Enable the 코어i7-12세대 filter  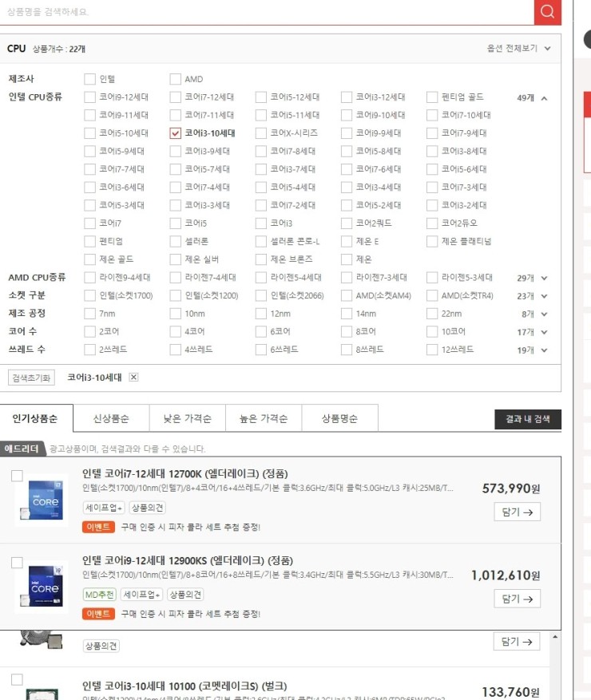pos(175,97)
